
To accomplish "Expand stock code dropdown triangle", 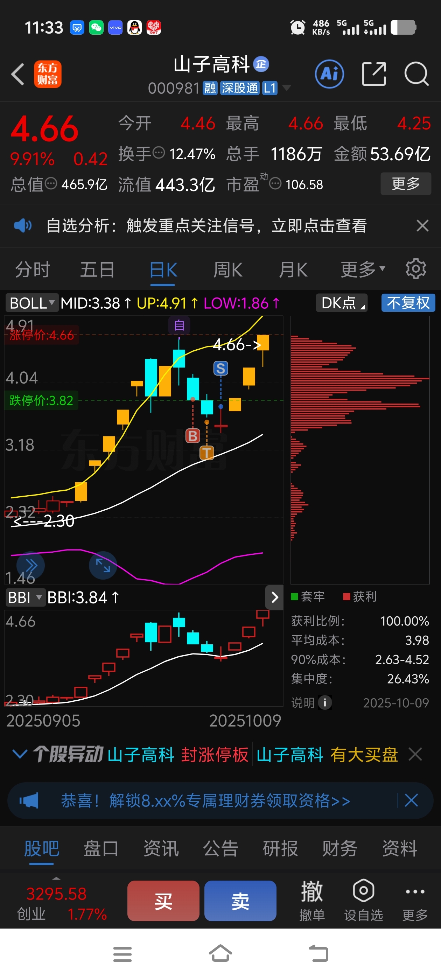I will coord(287,88).
